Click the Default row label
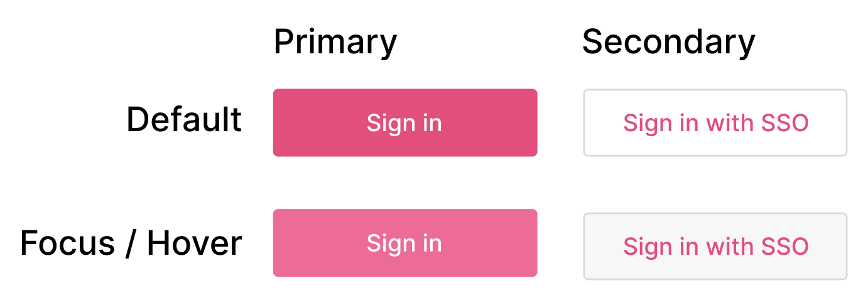Image resolution: width=868 pixels, height=305 pixels. pyautogui.click(x=184, y=119)
